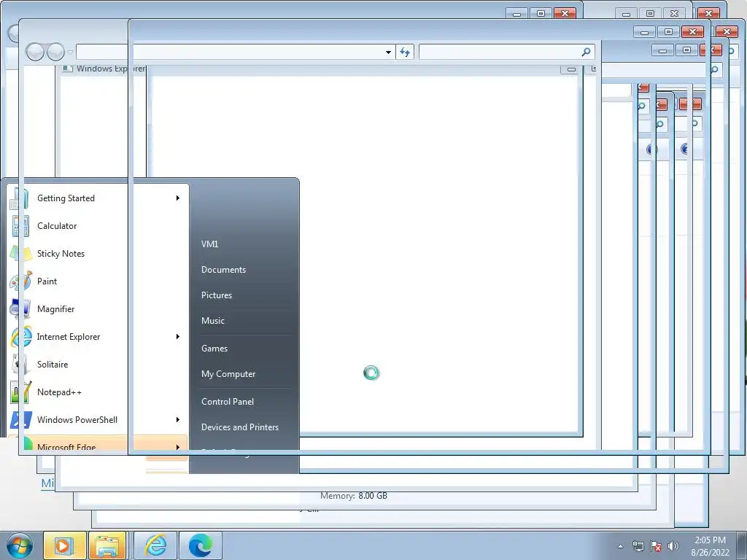Click the volume speaker icon
The width and height of the screenshot is (747, 560).
click(673, 546)
